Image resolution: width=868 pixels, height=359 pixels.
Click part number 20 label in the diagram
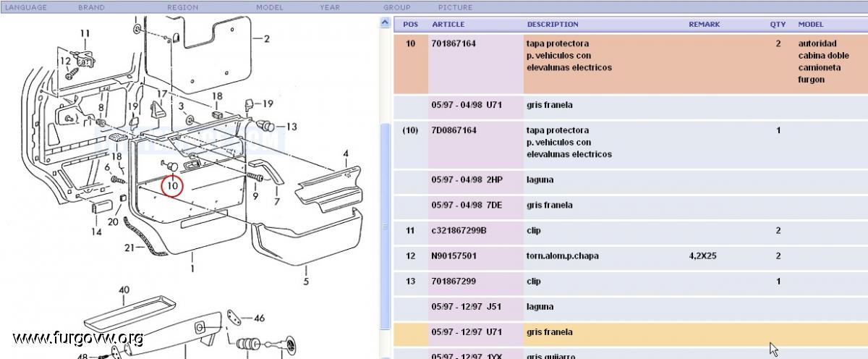(113, 221)
